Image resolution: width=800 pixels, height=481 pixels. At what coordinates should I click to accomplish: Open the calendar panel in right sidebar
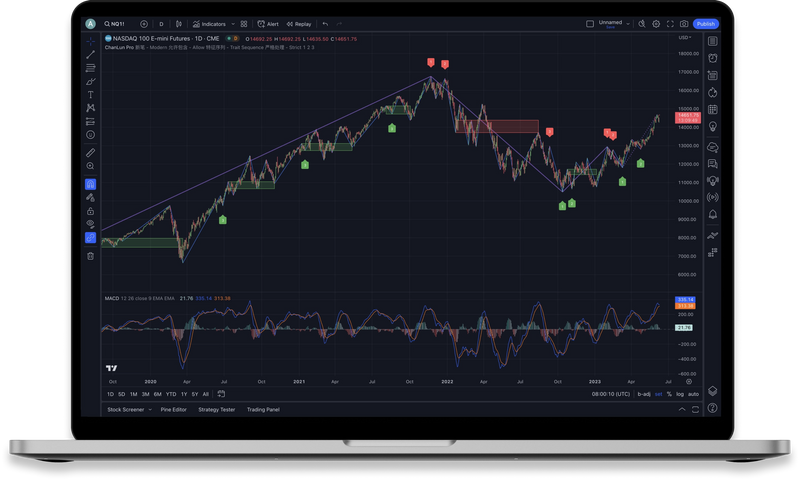(x=713, y=110)
